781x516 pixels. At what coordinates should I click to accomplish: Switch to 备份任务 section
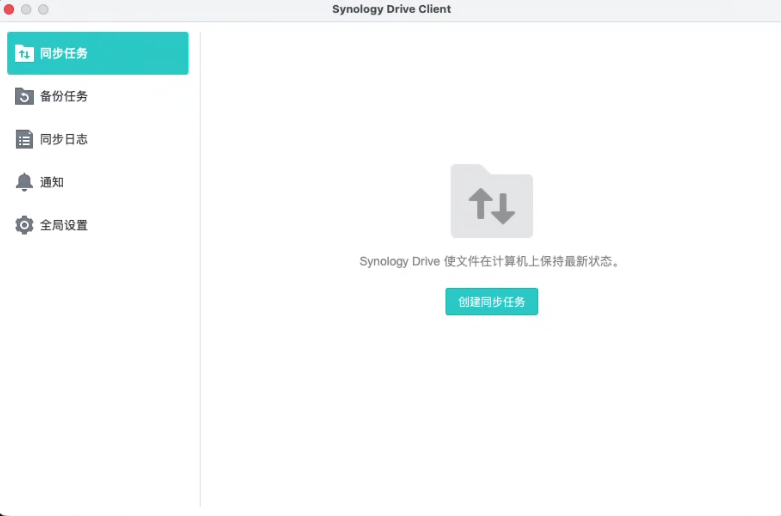point(98,96)
